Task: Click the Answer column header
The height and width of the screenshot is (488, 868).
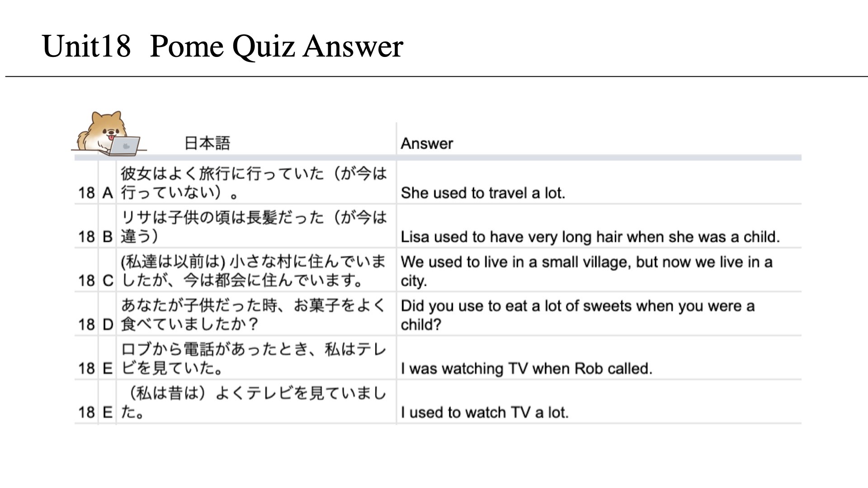Action: [x=427, y=144]
